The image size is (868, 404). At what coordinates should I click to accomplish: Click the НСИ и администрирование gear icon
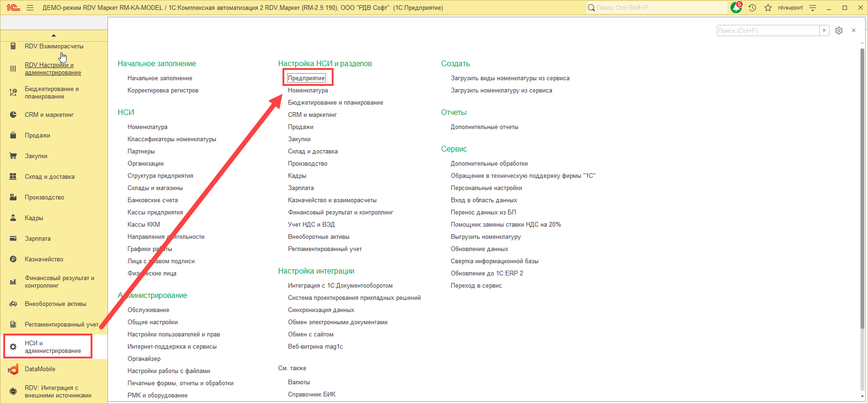pos(13,347)
